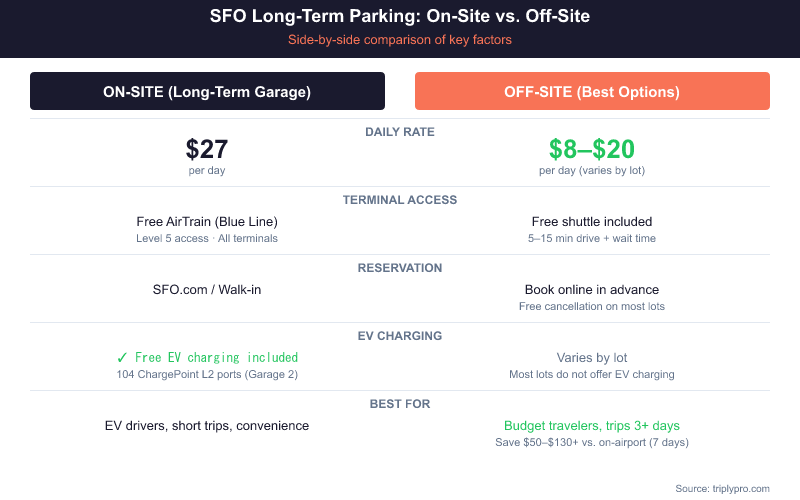Click Free AirTrain (Blue Line) text
This screenshot has width=800, height=500.
207,221
